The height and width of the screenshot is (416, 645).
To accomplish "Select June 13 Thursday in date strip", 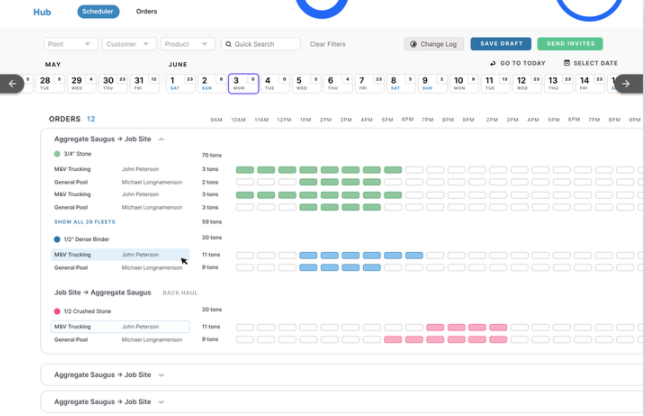I will pos(559,84).
